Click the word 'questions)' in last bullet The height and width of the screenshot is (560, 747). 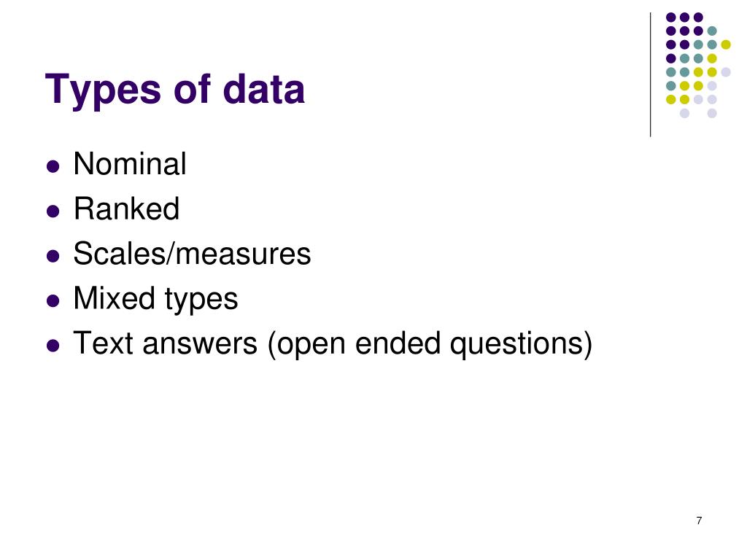tap(521, 344)
